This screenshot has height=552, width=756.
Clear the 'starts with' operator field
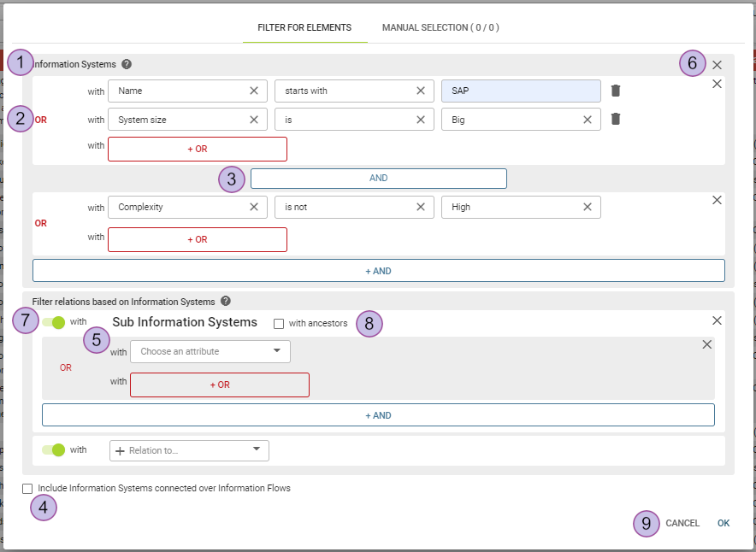(420, 91)
